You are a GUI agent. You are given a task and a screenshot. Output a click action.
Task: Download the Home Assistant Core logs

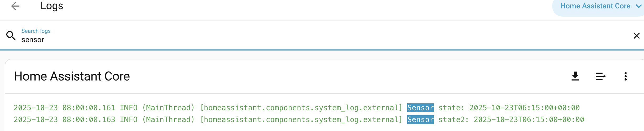click(575, 76)
